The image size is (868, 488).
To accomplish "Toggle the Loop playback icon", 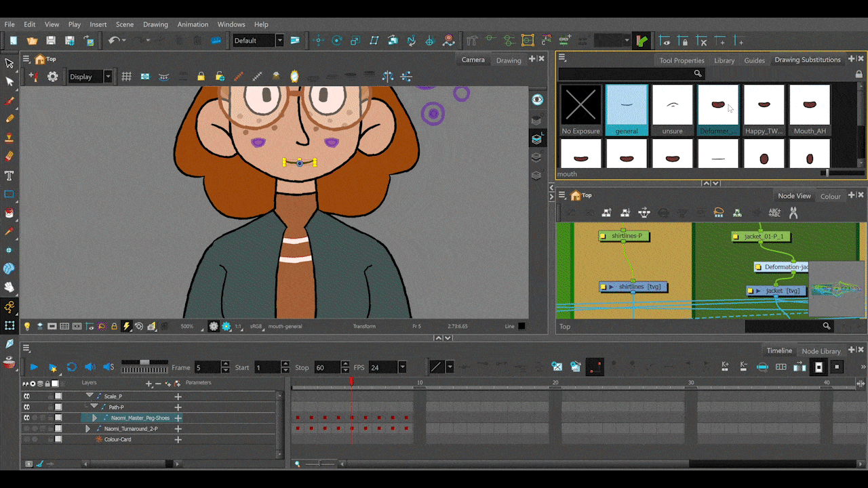I will tap(71, 367).
